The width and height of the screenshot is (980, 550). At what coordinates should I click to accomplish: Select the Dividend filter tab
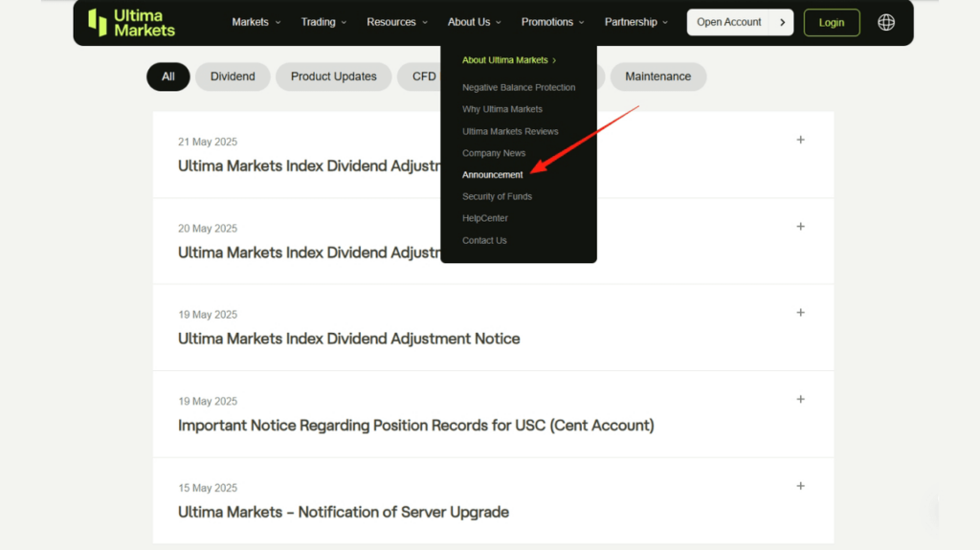[233, 77]
